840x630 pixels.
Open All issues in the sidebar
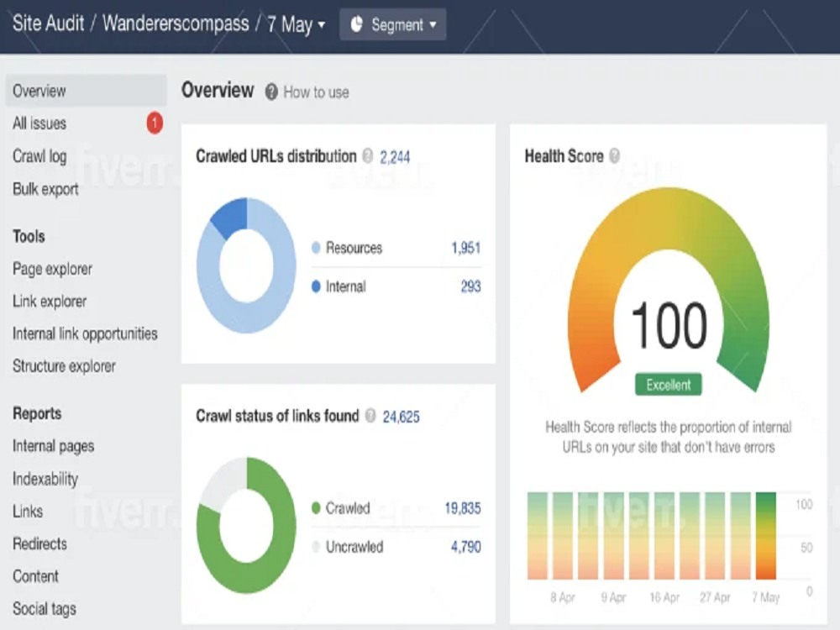point(39,123)
